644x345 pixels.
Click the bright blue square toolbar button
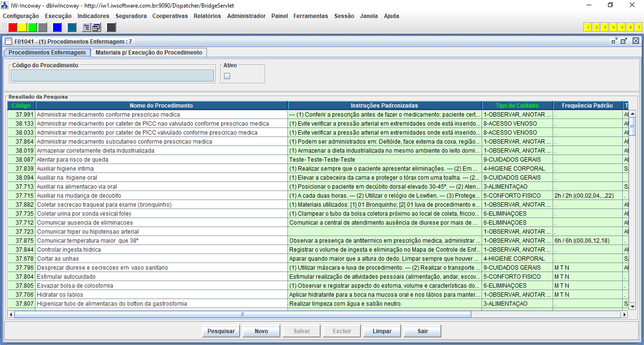pyautogui.click(x=57, y=27)
